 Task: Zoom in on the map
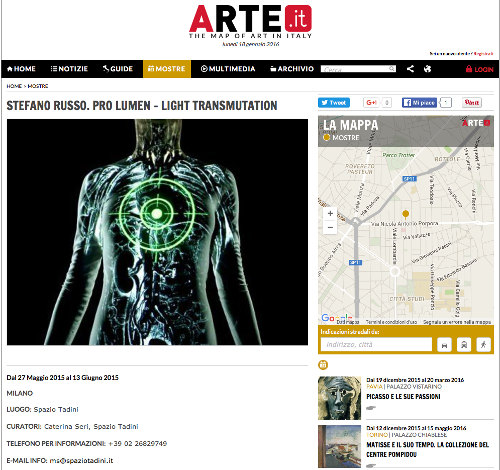(330, 214)
